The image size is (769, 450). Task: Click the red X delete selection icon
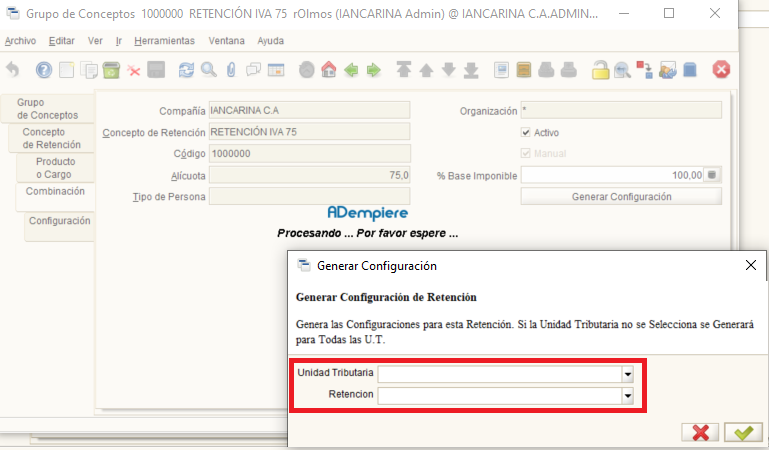pyautogui.click(x=133, y=71)
